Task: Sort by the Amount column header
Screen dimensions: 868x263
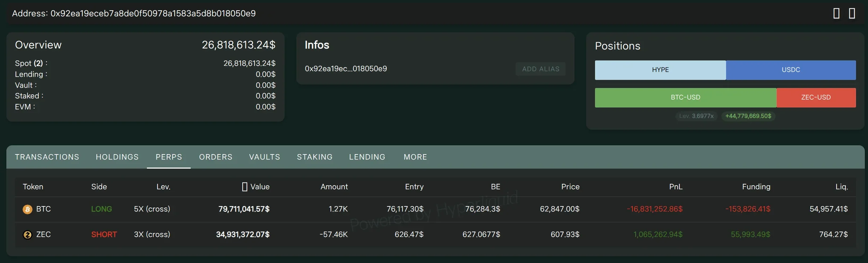Action: 334,187
